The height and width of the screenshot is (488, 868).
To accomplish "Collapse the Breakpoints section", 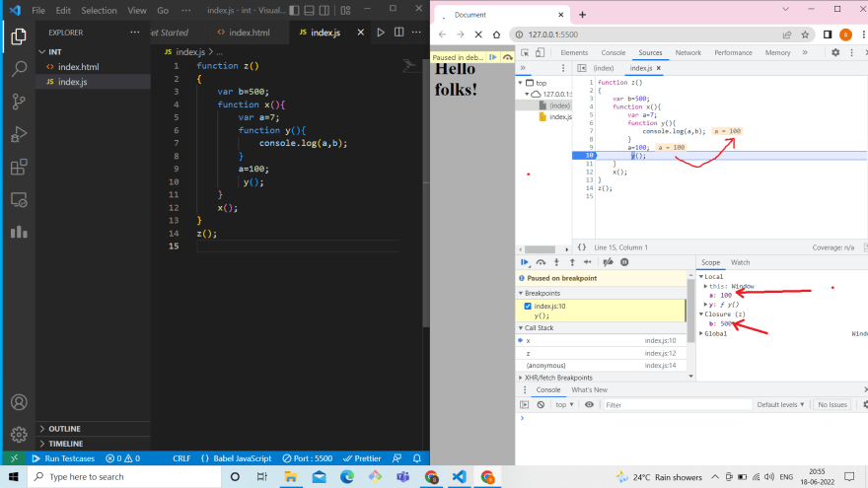I will (521, 293).
